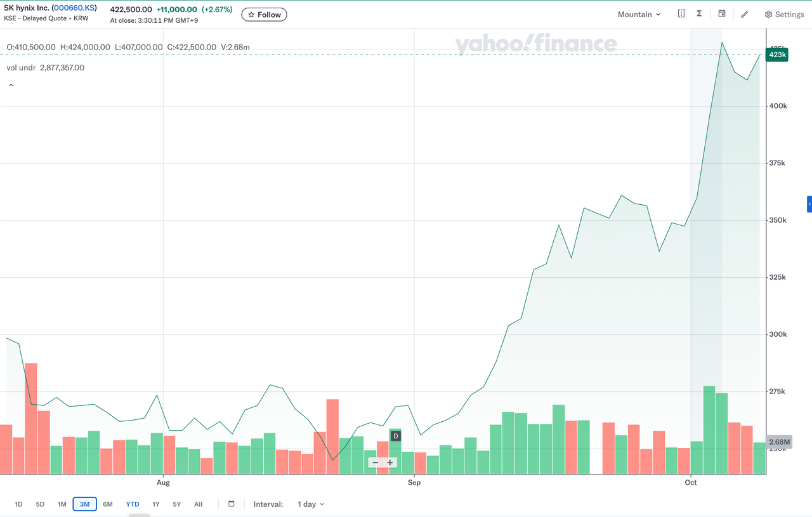812x517 pixels.
Task: Open the Mountain chart type dropdown
Action: (x=639, y=15)
